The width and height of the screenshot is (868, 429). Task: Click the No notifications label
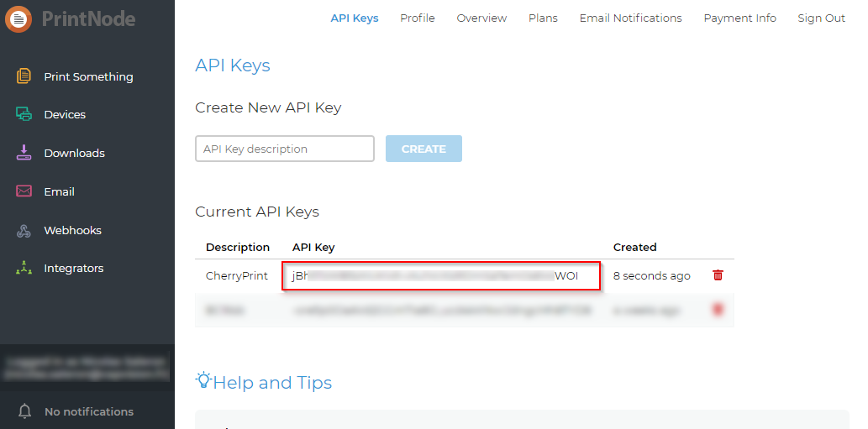[89, 412]
